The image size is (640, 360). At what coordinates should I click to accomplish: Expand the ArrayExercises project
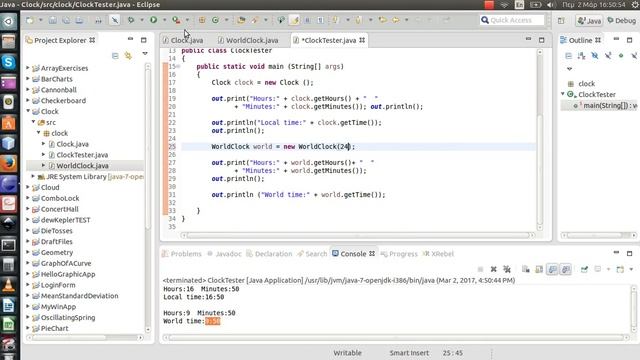(x=28, y=68)
